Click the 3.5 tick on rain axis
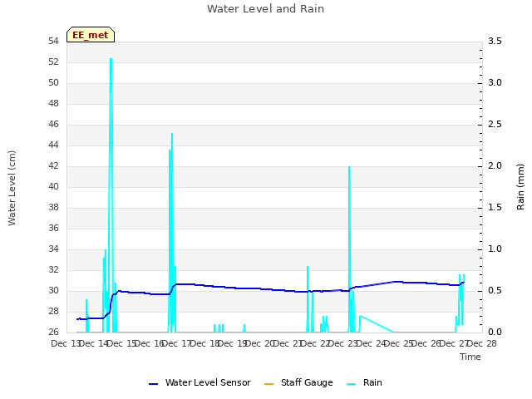 point(495,42)
